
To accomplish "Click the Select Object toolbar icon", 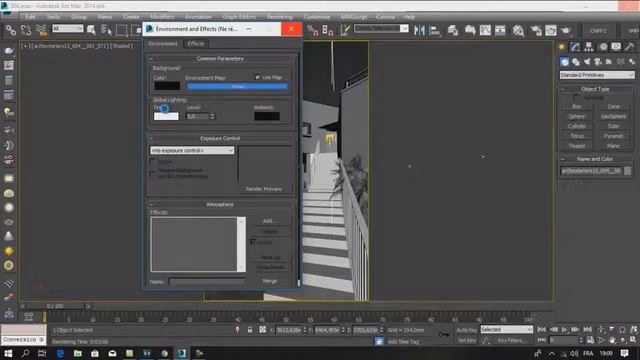I will pos(91,30).
